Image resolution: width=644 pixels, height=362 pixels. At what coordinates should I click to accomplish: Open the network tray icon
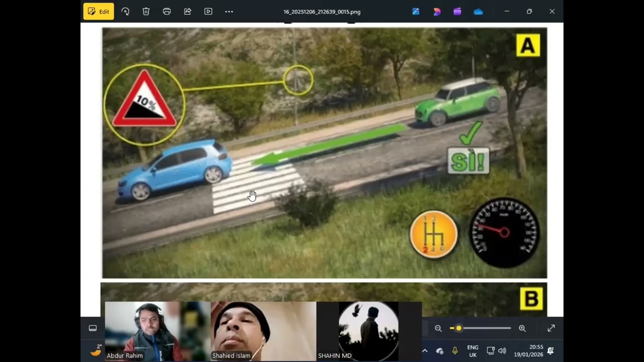click(491, 351)
